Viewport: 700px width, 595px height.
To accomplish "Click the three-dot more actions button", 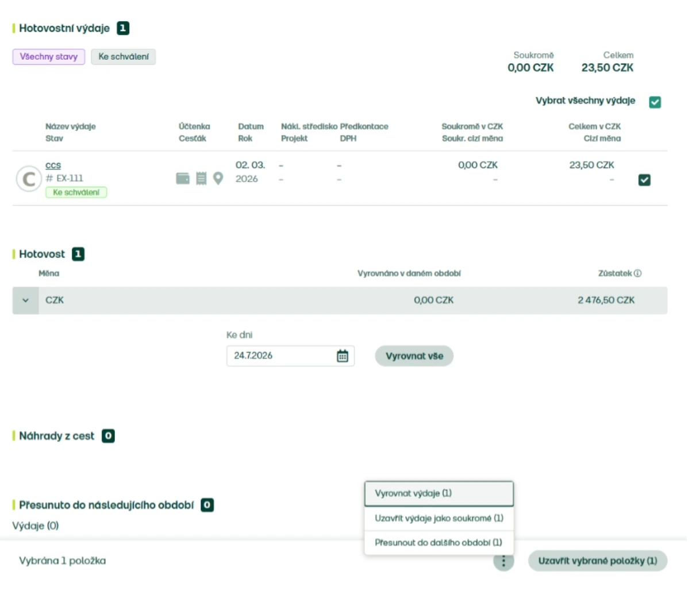I will coord(503,561).
